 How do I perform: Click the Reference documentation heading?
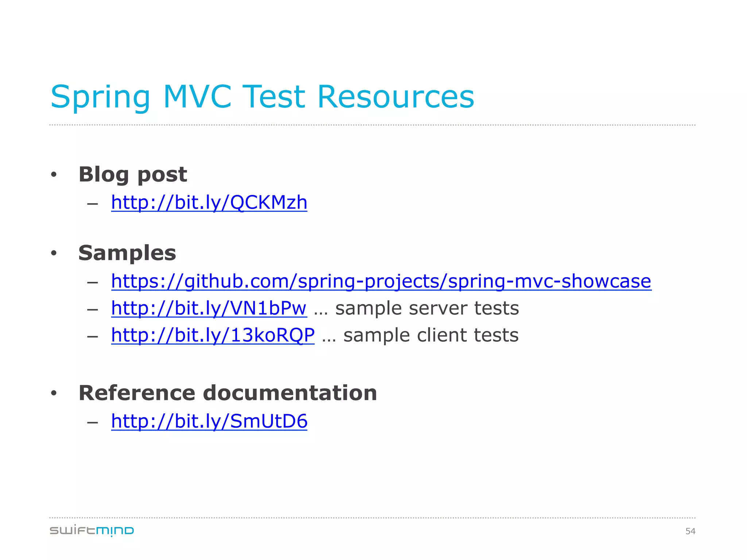[x=228, y=393]
